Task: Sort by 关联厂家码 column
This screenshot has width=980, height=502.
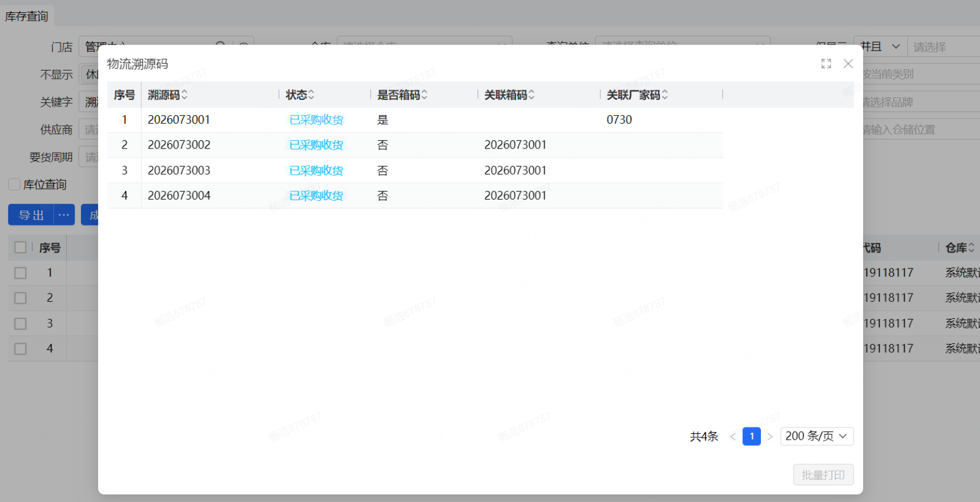Action: 665,95
